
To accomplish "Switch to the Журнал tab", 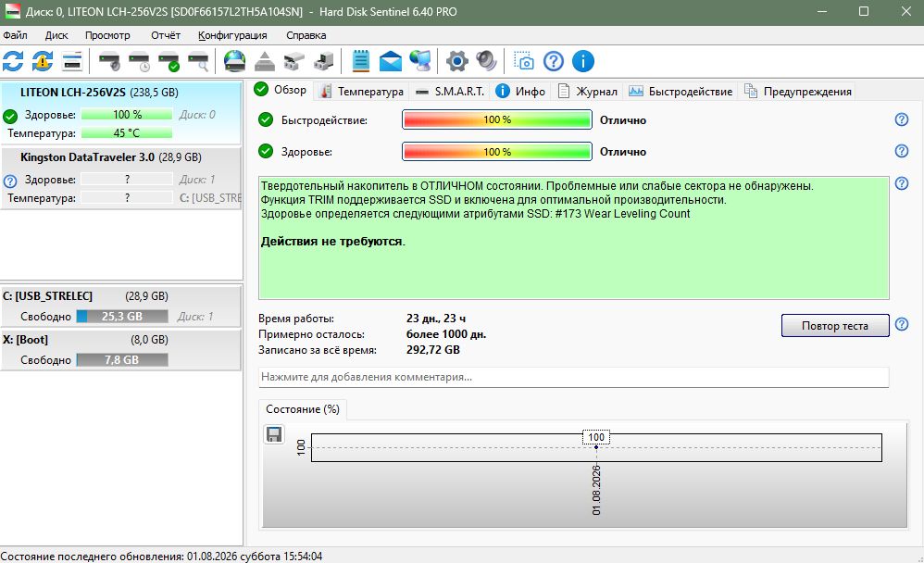I will click(588, 92).
